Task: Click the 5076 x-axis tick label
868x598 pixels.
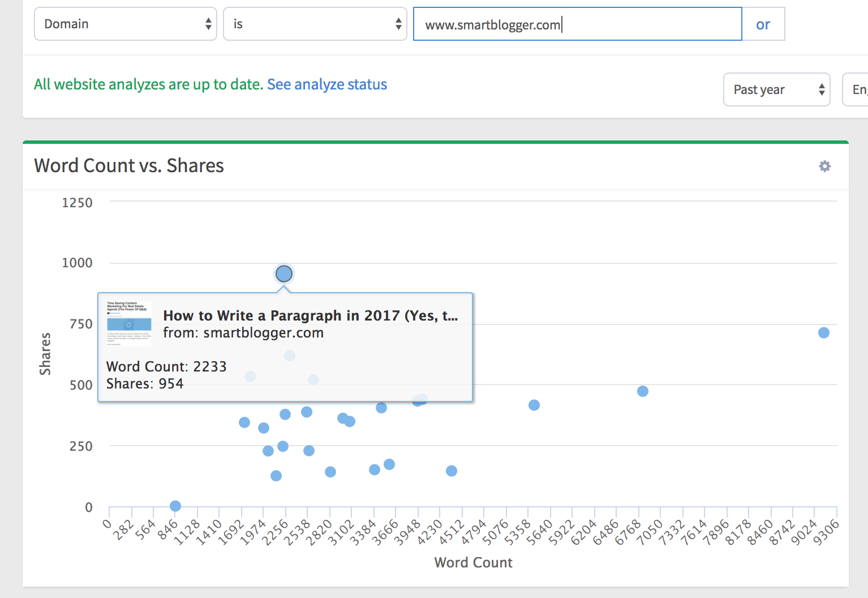Action: point(495,533)
